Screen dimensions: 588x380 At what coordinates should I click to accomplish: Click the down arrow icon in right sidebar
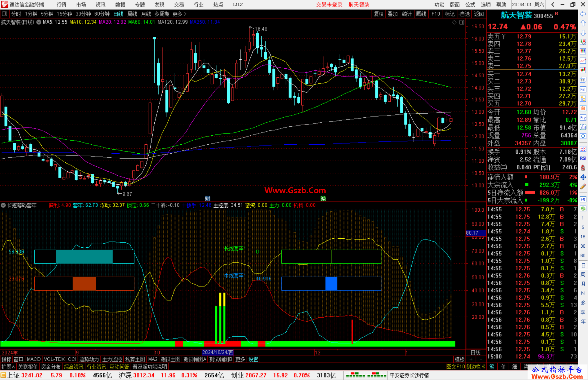(583, 33)
